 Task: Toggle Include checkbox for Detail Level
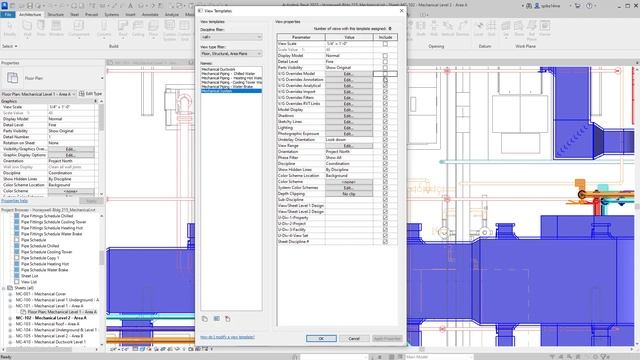tap(385, 62)
